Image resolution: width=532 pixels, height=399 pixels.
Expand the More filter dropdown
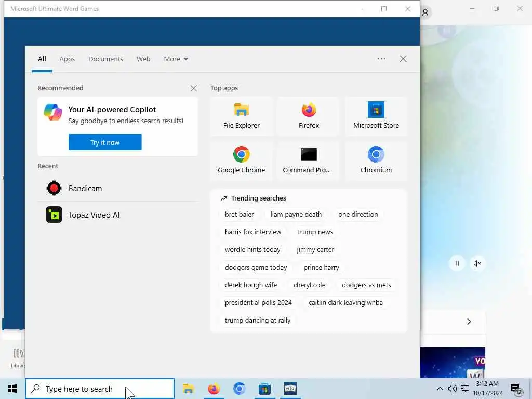[x=176, y=59]
